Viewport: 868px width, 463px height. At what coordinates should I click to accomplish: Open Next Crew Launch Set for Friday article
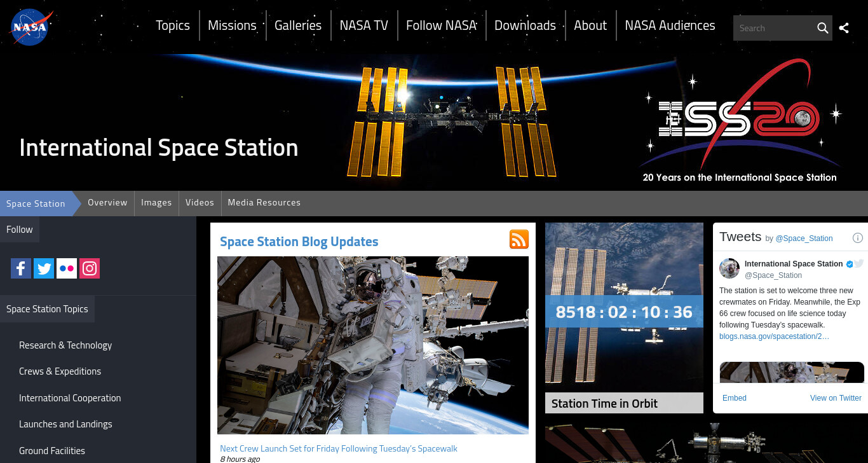click(x=339, y=449)
